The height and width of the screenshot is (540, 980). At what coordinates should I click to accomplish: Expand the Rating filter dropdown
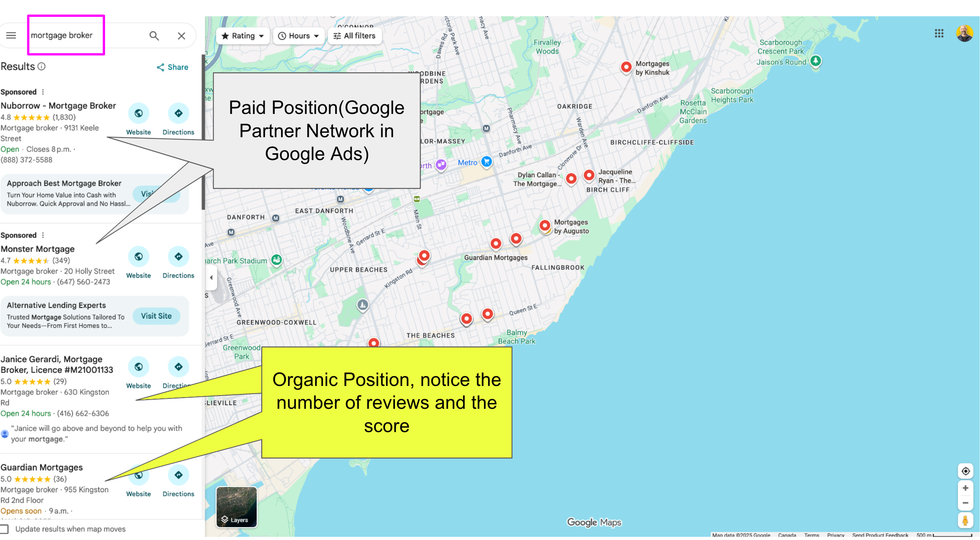(243, 36)
